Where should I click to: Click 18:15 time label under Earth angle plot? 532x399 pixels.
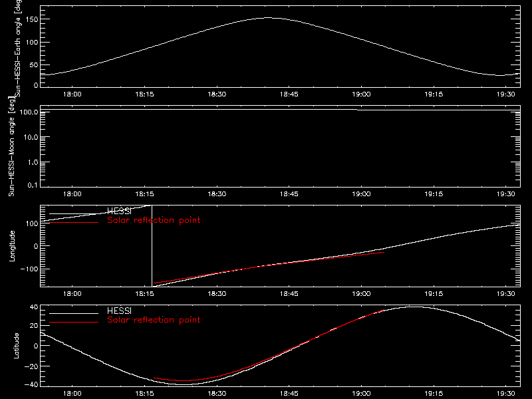144,94
